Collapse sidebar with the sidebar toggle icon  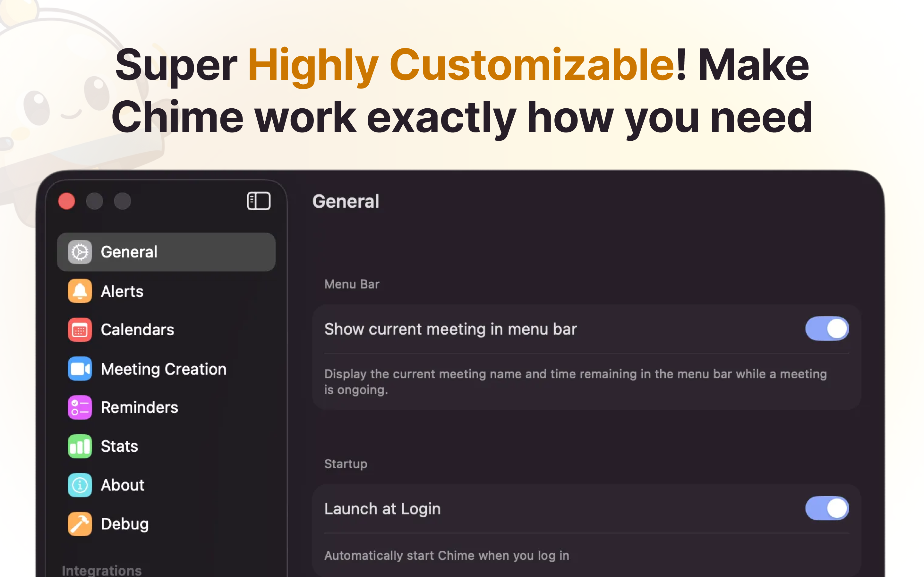259,201
